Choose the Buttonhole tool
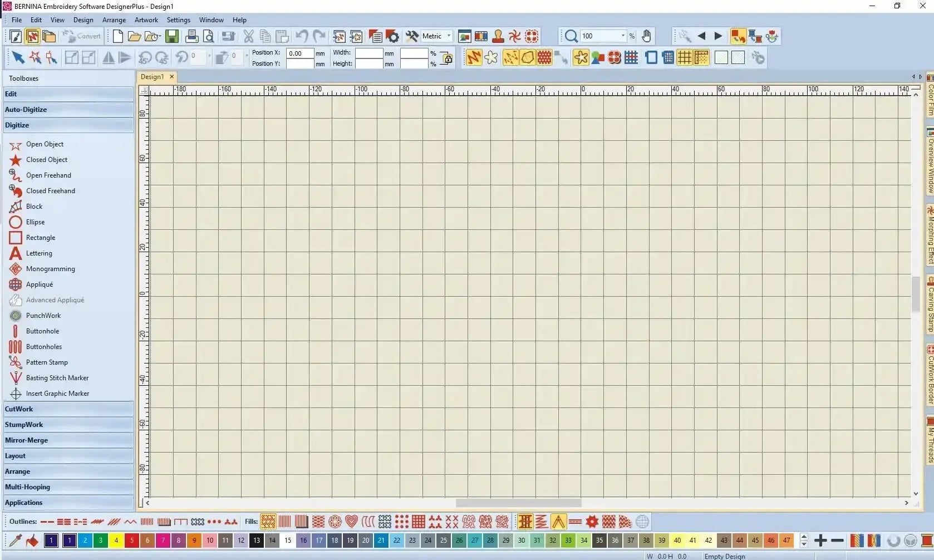Image resolution: width=934 pixels, height=560 pixels. click(x=42, y=331)
